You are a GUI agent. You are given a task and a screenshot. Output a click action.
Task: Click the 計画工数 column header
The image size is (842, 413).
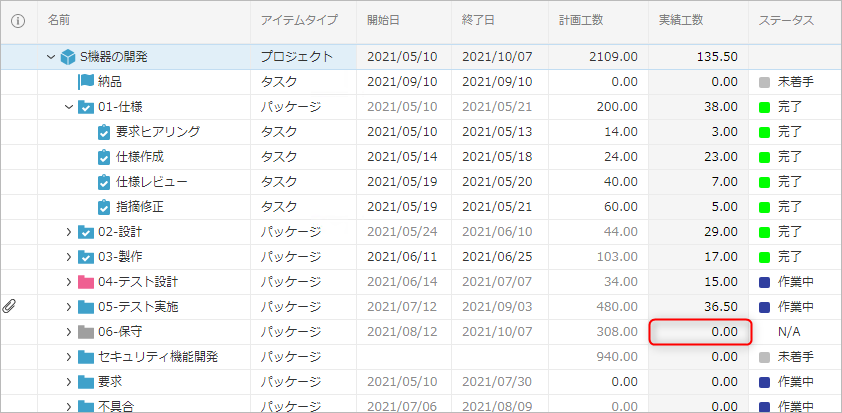581,20
